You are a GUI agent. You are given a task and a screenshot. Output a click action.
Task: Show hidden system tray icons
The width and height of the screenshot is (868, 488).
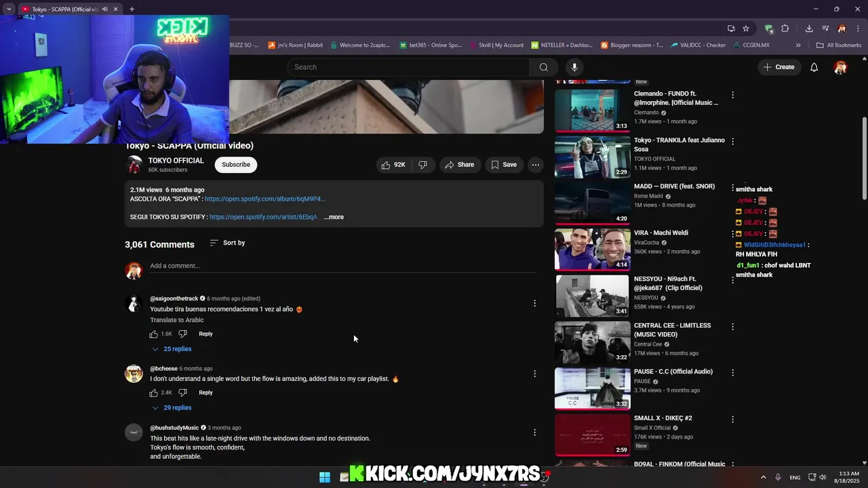763,477
